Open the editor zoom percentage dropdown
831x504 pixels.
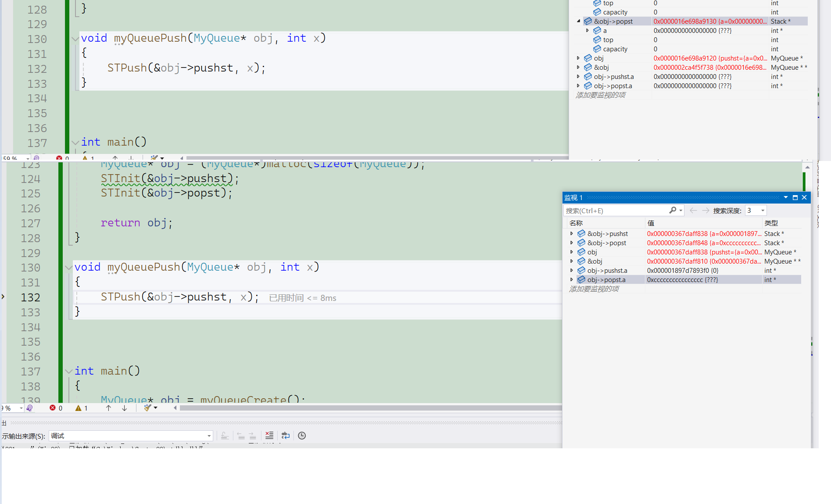click(21, 408)
